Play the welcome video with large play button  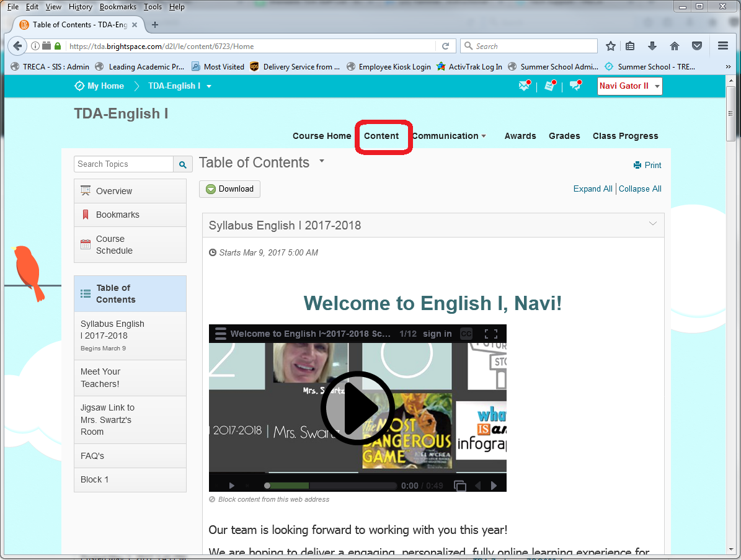pos(358,408)
